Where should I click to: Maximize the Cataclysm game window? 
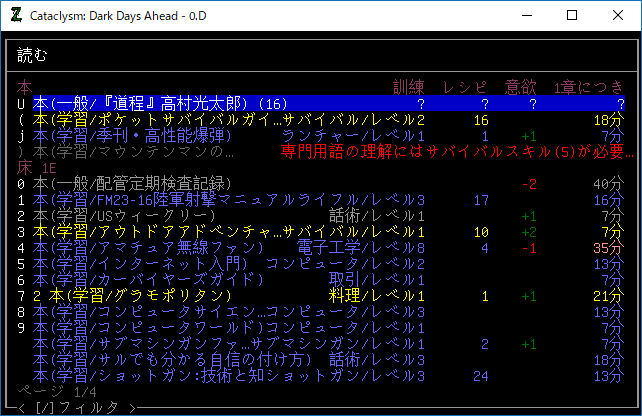click(x=572, y=15)
